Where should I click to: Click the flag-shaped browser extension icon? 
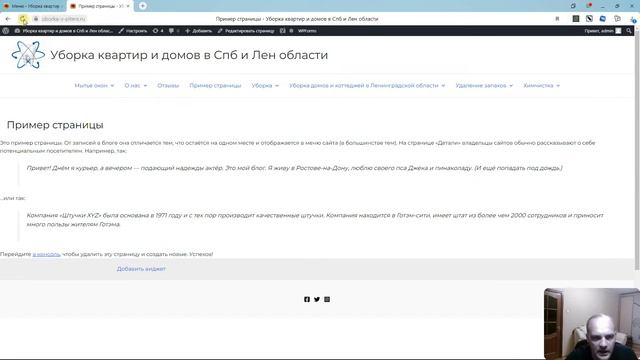(618, 19)
